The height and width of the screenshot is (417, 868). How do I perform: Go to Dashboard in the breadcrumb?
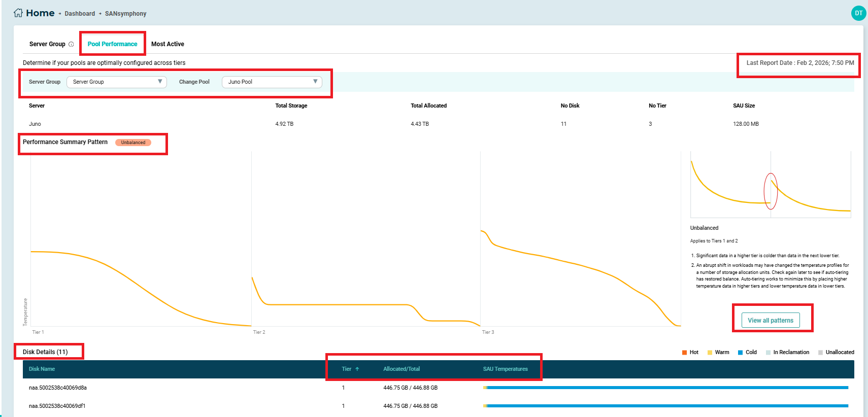[80, 14]
